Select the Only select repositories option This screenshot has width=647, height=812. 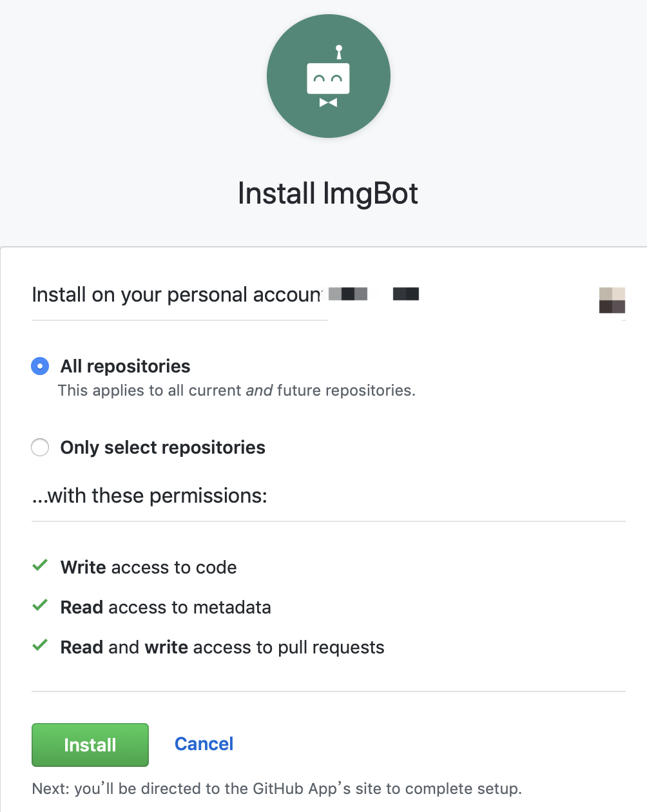40,447
